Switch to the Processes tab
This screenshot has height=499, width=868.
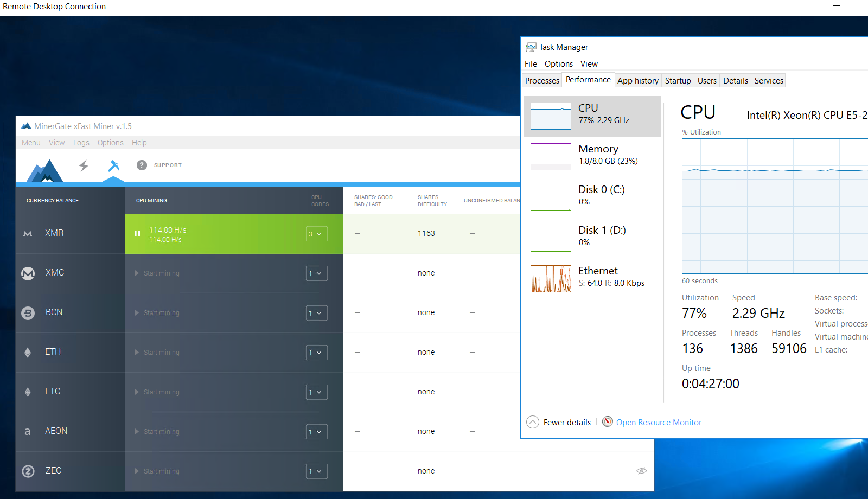pos(542,81)
